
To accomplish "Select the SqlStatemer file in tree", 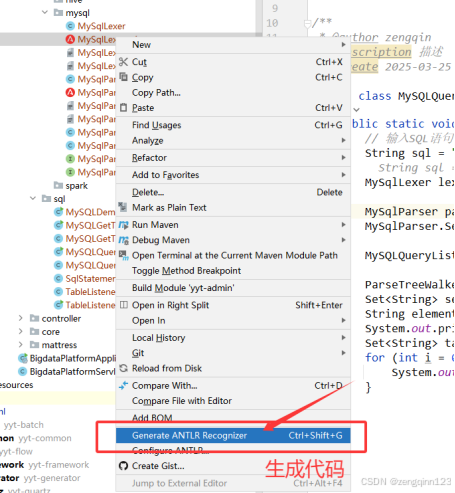I will click(x=90, y=278).
